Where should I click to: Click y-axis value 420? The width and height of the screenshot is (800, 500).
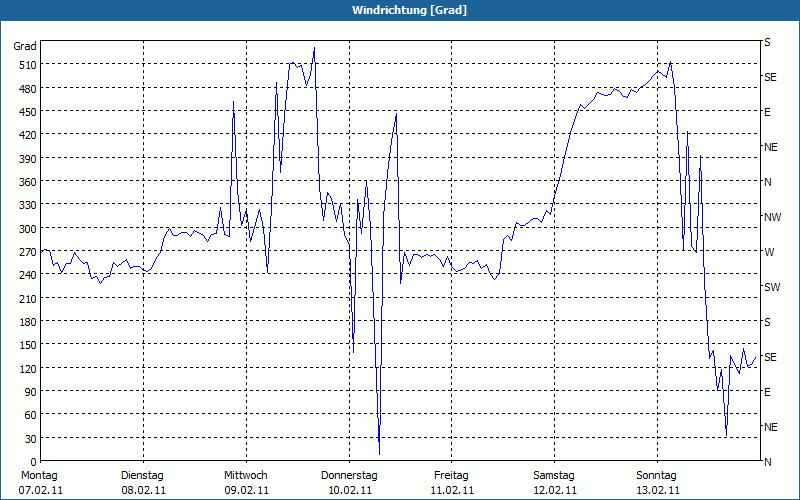click(28, 135)
